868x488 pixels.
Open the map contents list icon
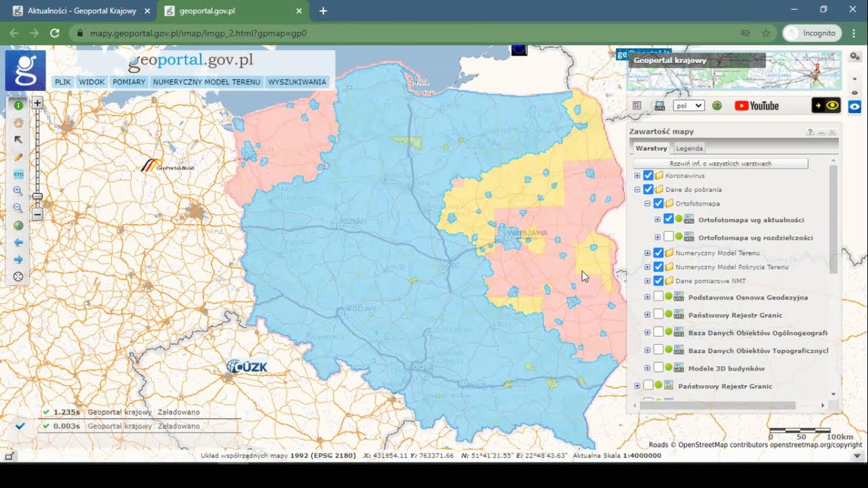(x=637, y=106)
